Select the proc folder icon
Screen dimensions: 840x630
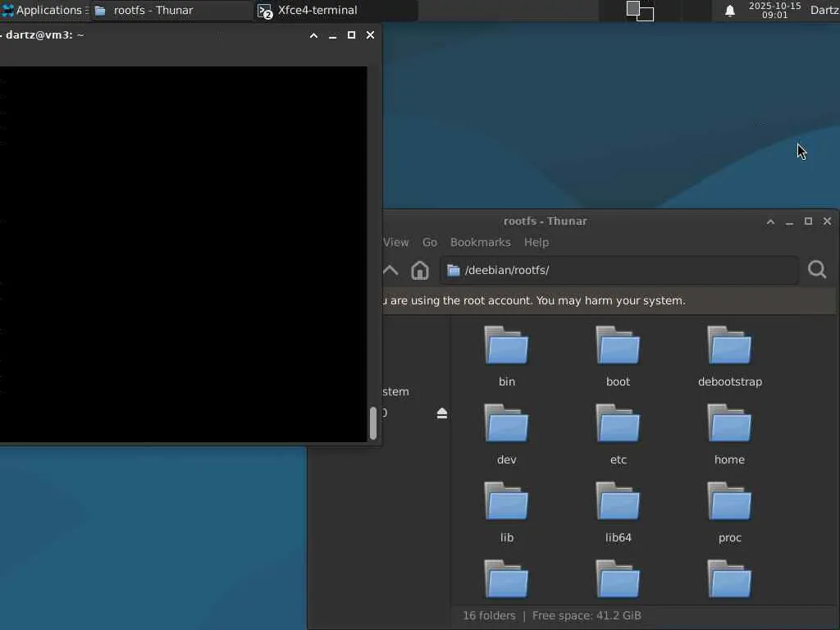[x=729, y=501]
